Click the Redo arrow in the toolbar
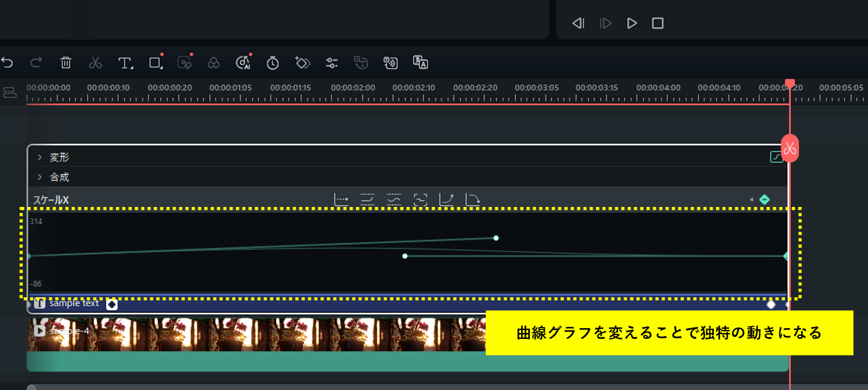The image size is (868, 390). pyautogui.click(x=36, y=62)
